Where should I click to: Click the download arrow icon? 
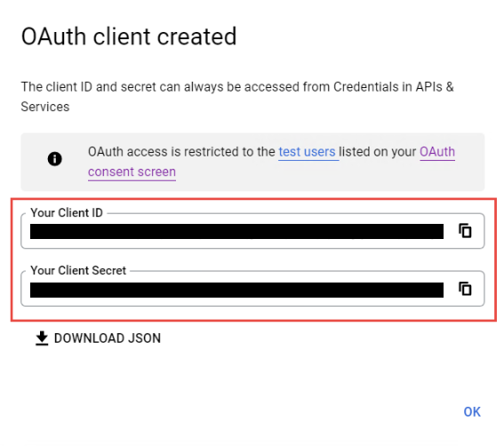(42, 338)
